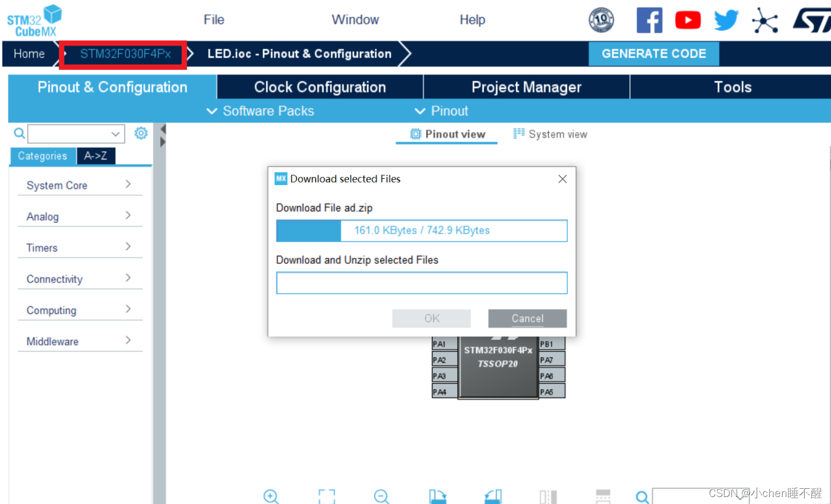The height and width of the screenshot is (504, 831).
Task: Go to the Home breadcrumb
Action: tap(29, 54)
